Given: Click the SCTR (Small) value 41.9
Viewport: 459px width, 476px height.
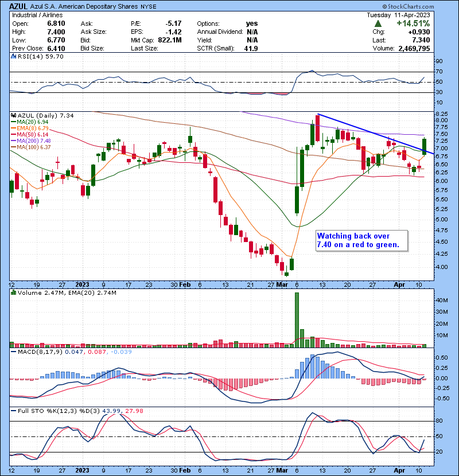Looking at the screenshot, I should (x=251, y=49).
